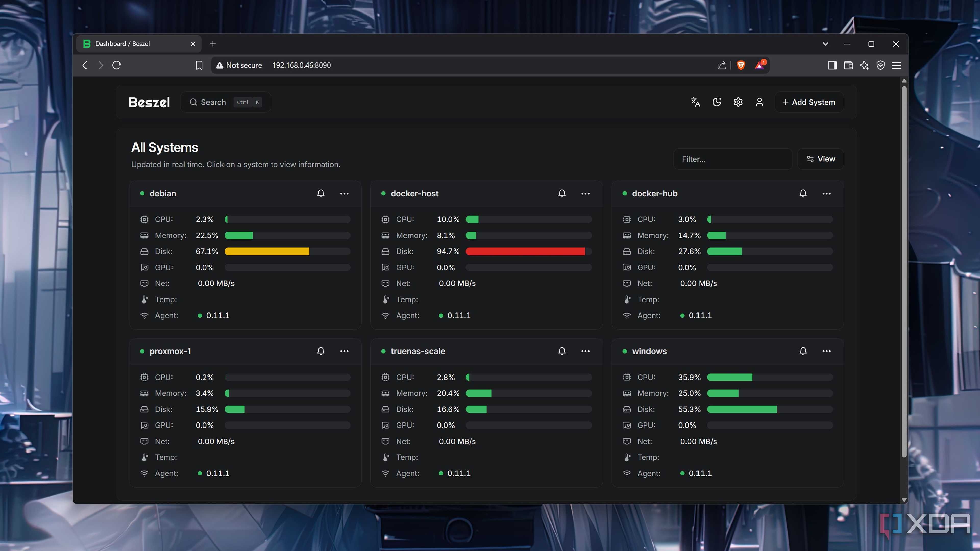Toggle alerts bell on docker-host

(562, 194)
